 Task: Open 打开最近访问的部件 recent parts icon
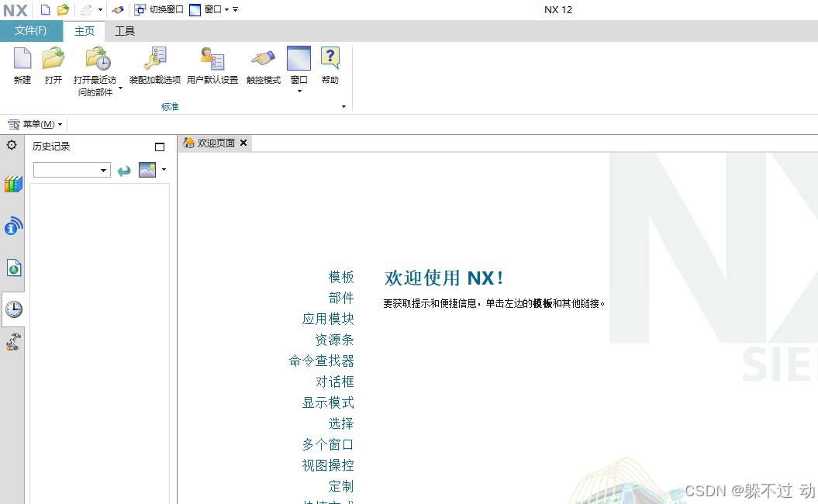(98, 58)
